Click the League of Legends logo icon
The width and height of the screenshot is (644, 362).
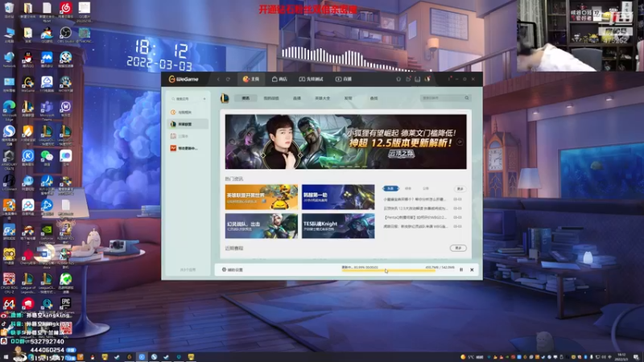[225, 98]
